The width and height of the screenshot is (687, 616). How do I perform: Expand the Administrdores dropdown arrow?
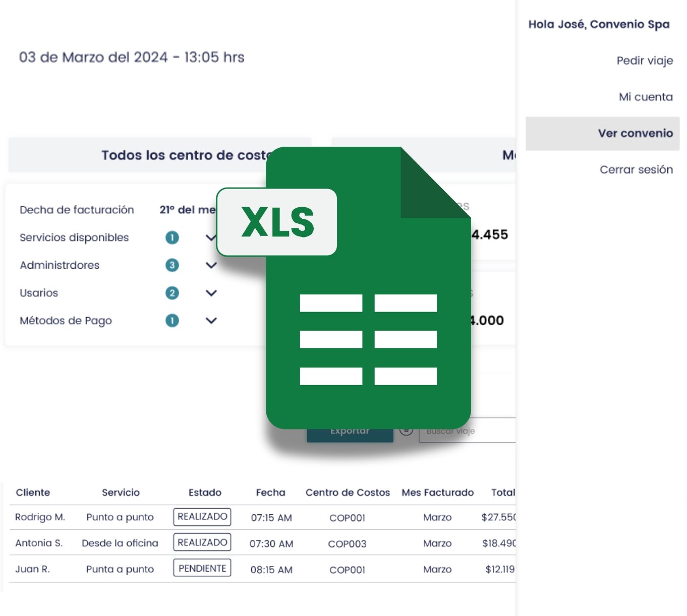tap(211, 265)
